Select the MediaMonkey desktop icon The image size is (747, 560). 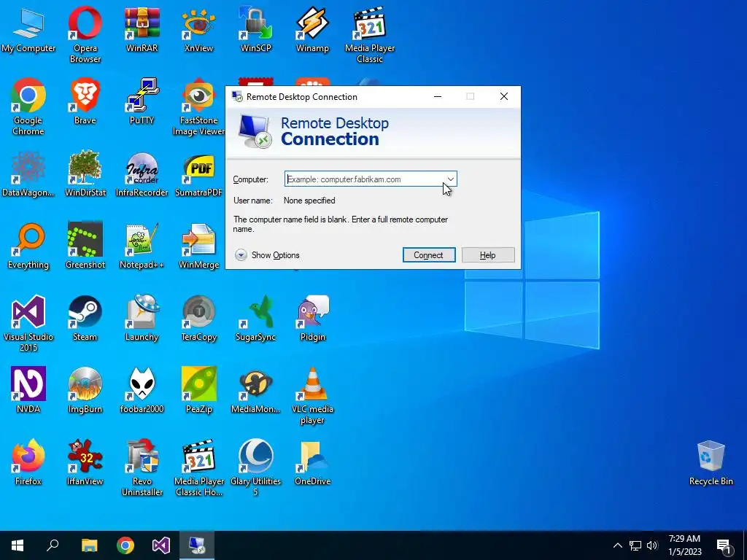pyautogui.click(x=256, y=391)
